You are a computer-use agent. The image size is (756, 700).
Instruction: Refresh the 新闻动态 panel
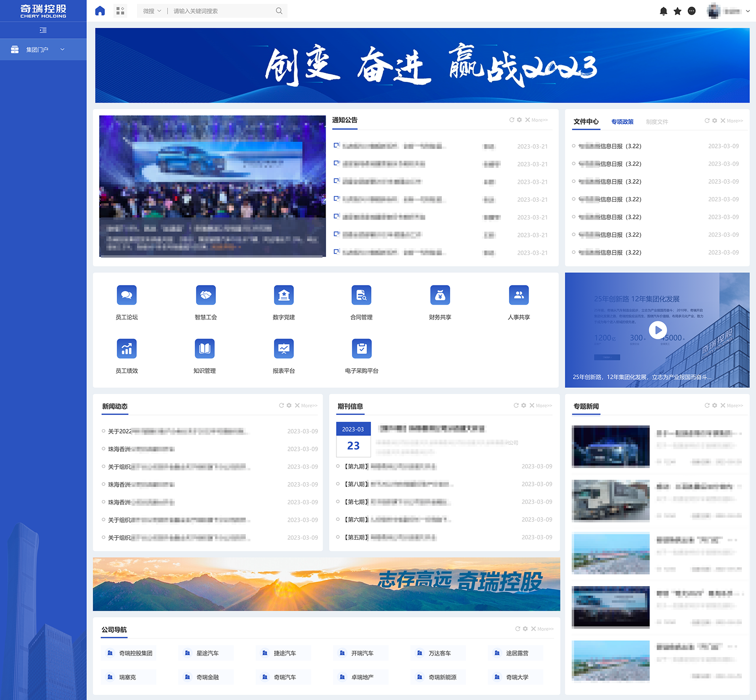pos(282,406)
